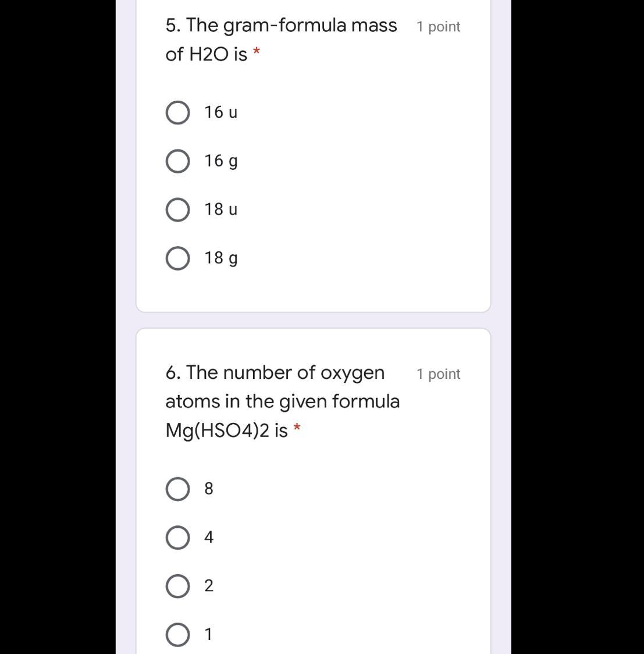
Task: Click the '18 g' text label
Action: [221, 258]
